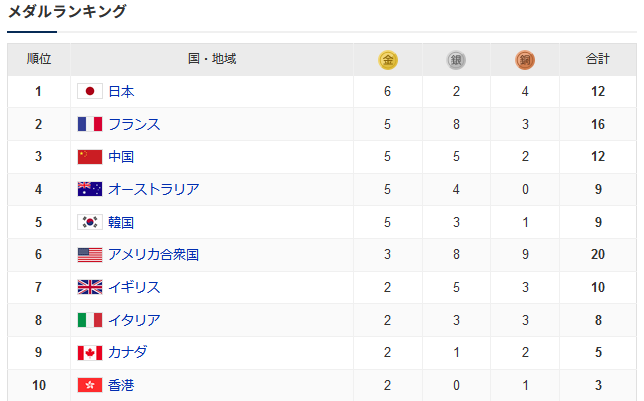The image size is (644, 401).
Task: Open the イタリア country link
Action: pyautogui.click(x=134, y=320)
